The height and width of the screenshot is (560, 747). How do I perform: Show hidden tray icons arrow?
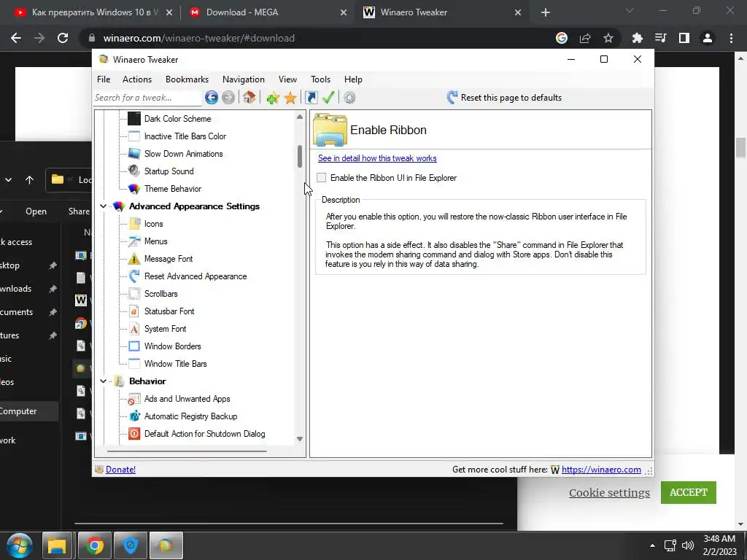[x=652, y=545]
